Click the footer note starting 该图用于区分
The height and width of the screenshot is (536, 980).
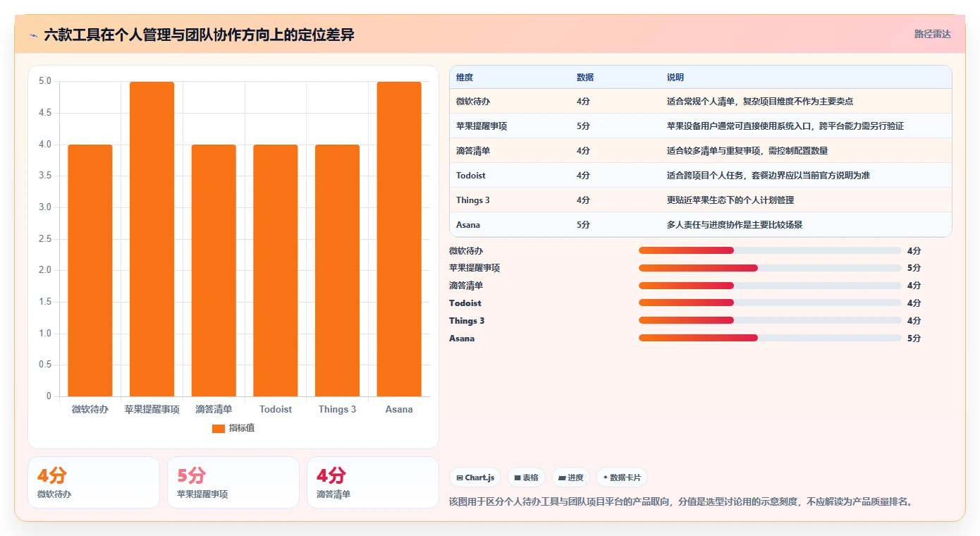click(x=682, y=502)
